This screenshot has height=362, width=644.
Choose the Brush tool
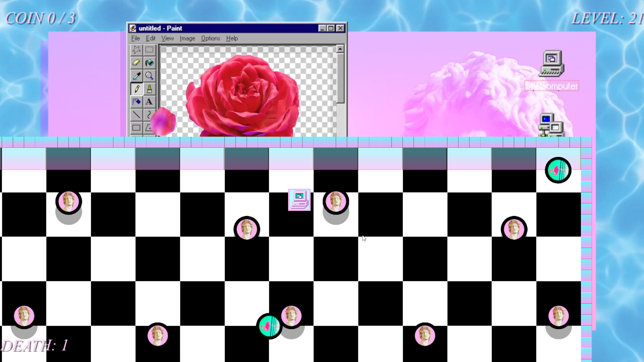[x=150, y=89]
